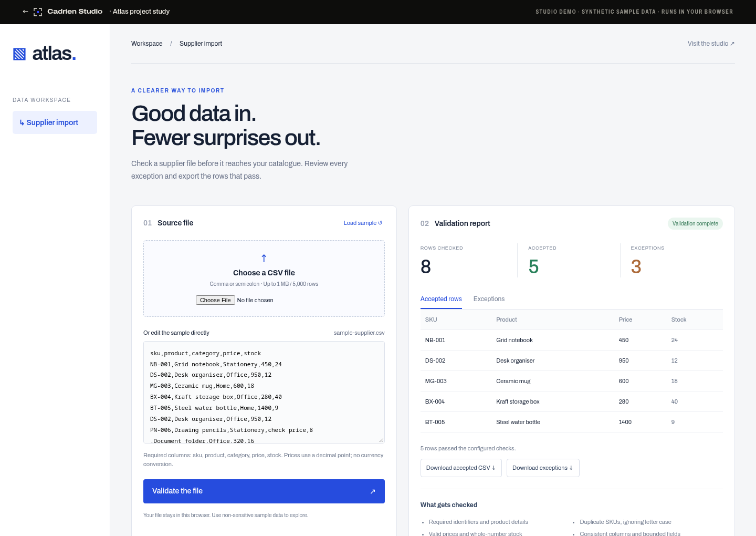Screen dimensions: 756x536
Task: Click the atlas striped square logo
Action: (x=19, y=54)
